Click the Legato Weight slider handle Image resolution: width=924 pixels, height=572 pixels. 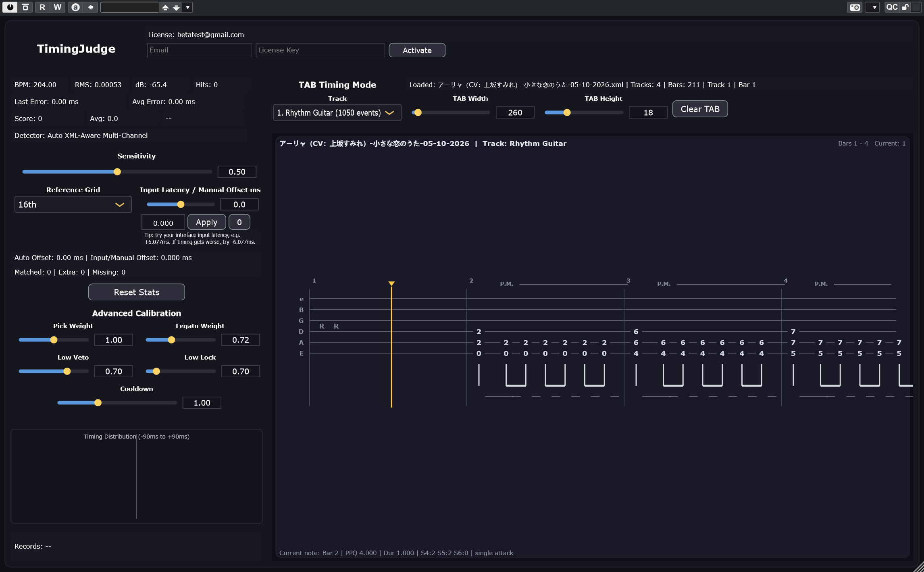[x=171, y=340]
